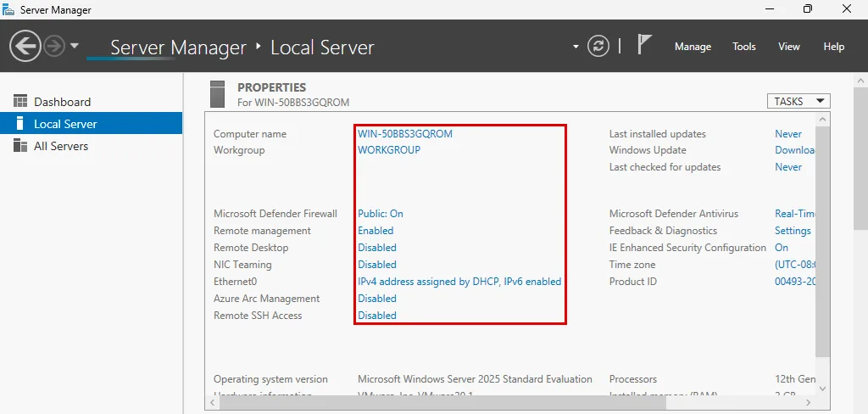
Task: Click the NIC Teaming Disabled link
Action: pyautogui.click(x=377, y=265)
